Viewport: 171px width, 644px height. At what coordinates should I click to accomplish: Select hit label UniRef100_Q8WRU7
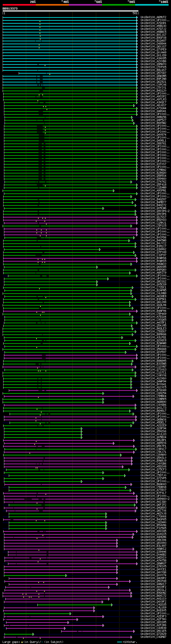153,564
